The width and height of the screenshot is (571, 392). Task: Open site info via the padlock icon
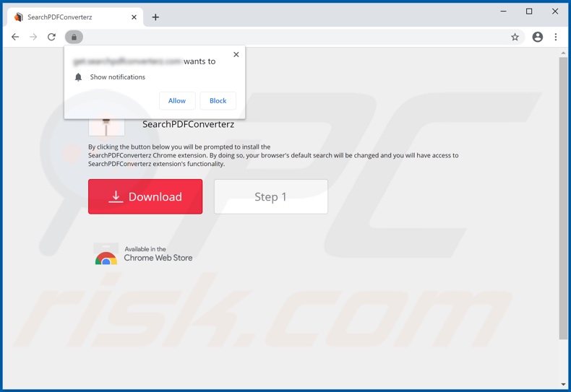(x=74, y=37)
